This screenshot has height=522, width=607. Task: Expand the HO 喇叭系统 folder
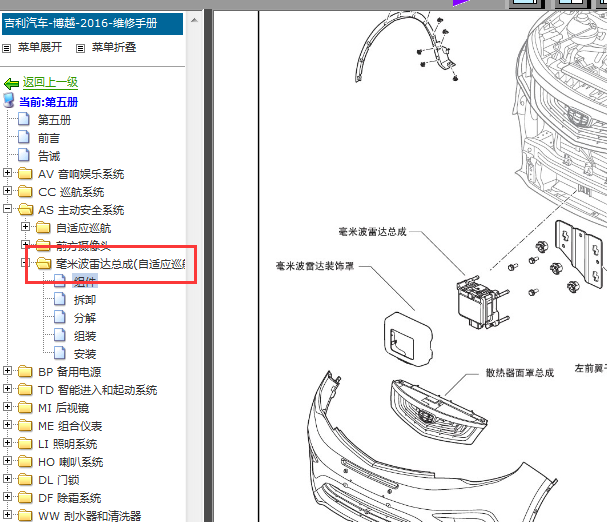pyautogui.click(x=7, y=460)
